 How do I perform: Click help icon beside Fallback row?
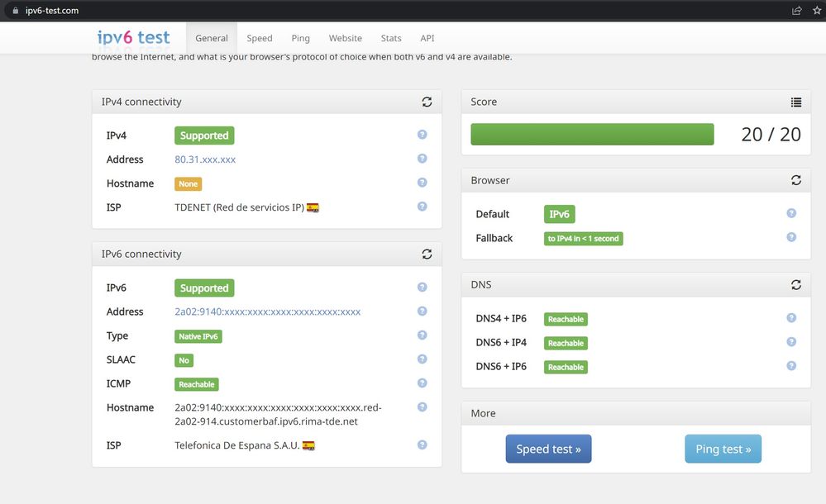(790, 237)
